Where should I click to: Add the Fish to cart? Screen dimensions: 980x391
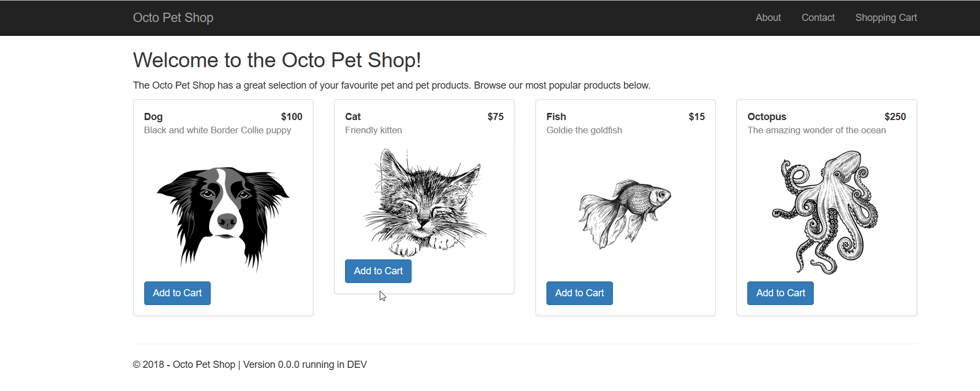[579, 293]
